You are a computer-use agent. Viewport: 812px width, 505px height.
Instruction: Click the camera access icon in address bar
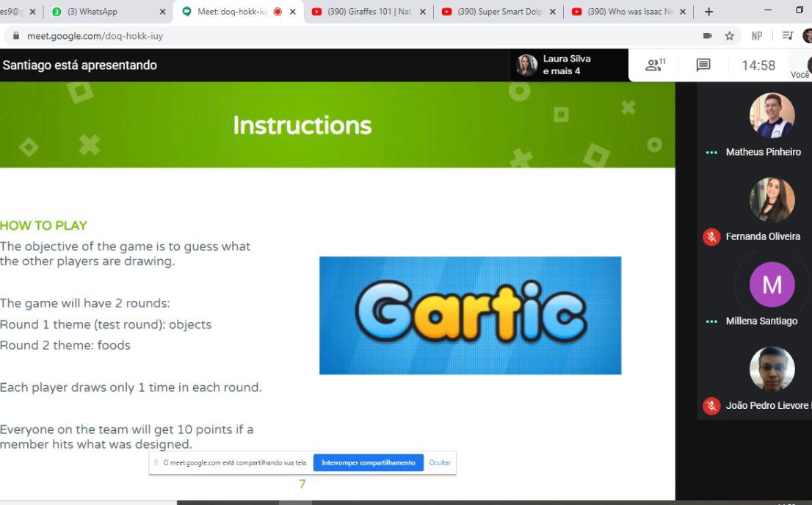(708, 36)
